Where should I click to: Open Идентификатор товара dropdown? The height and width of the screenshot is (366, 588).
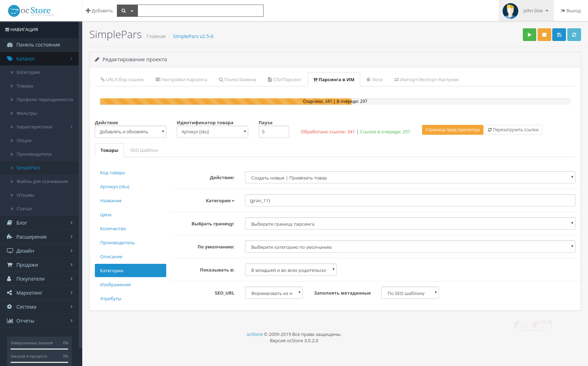[212, 132]
